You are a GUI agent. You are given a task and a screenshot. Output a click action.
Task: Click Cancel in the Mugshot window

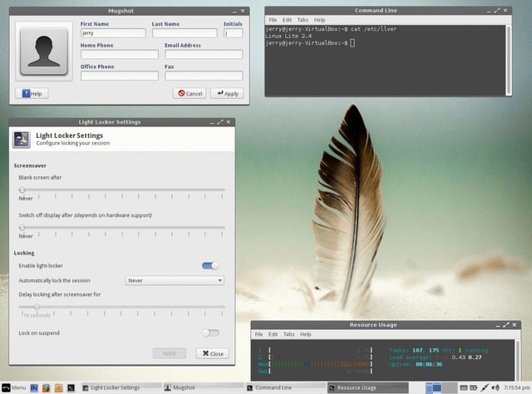(190, 93)
